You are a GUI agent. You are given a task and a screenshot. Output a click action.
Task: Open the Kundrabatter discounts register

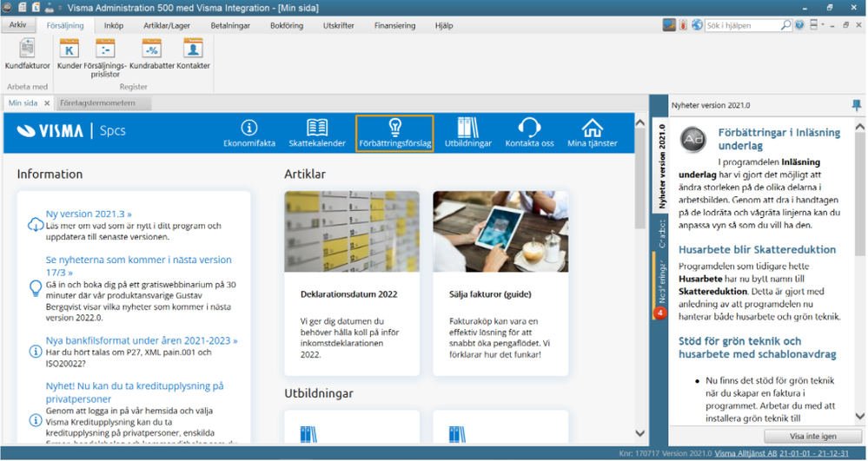pyautogui.click(x=152, y=54)
